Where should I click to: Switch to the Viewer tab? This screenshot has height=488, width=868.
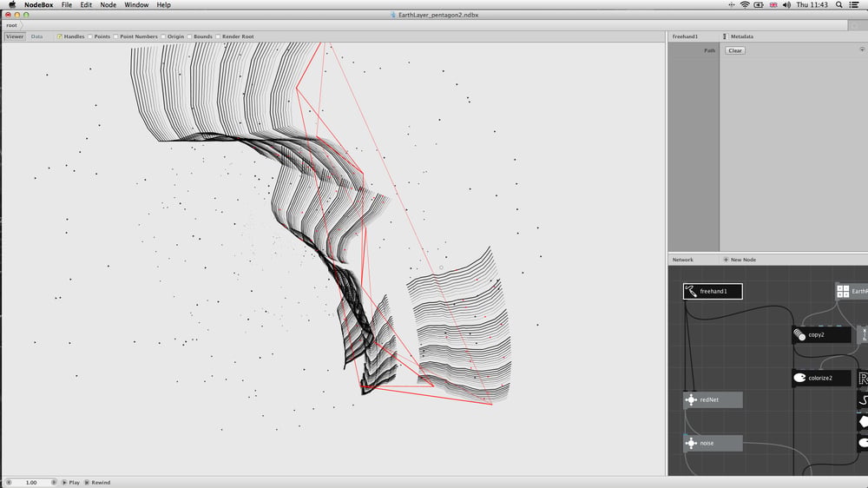pyautogui.click(x=15, y=36)
